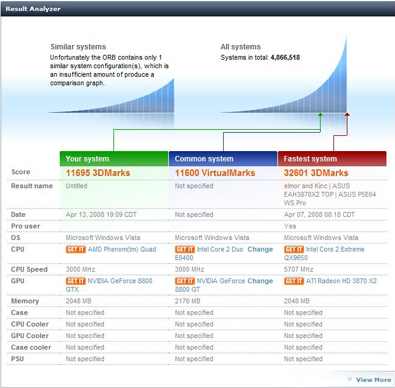
Task: Click GET IT badge beside GeForce 8800 GTX
Action: 76,281
